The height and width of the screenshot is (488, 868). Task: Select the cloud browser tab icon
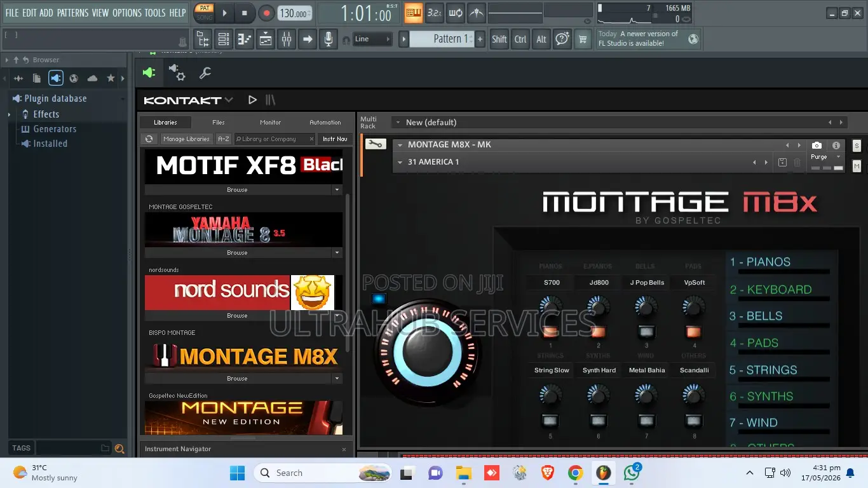pos(92,78)
